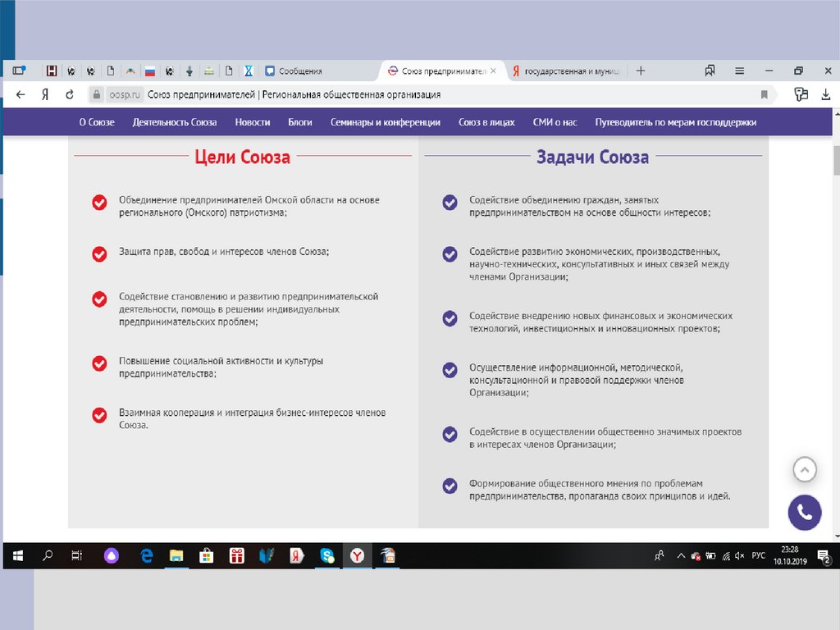The width and height of the screenshot is (840, 630).
Task: Open Семинары и конференции page
Action: (386, 122)
